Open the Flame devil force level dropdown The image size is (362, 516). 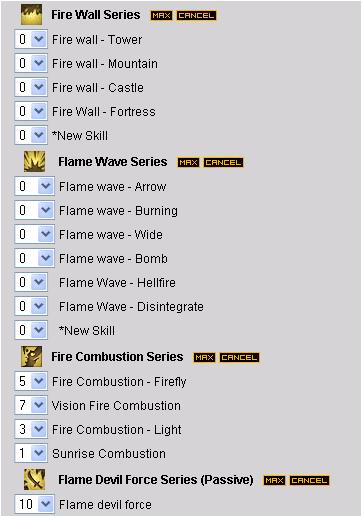(34, 504)
